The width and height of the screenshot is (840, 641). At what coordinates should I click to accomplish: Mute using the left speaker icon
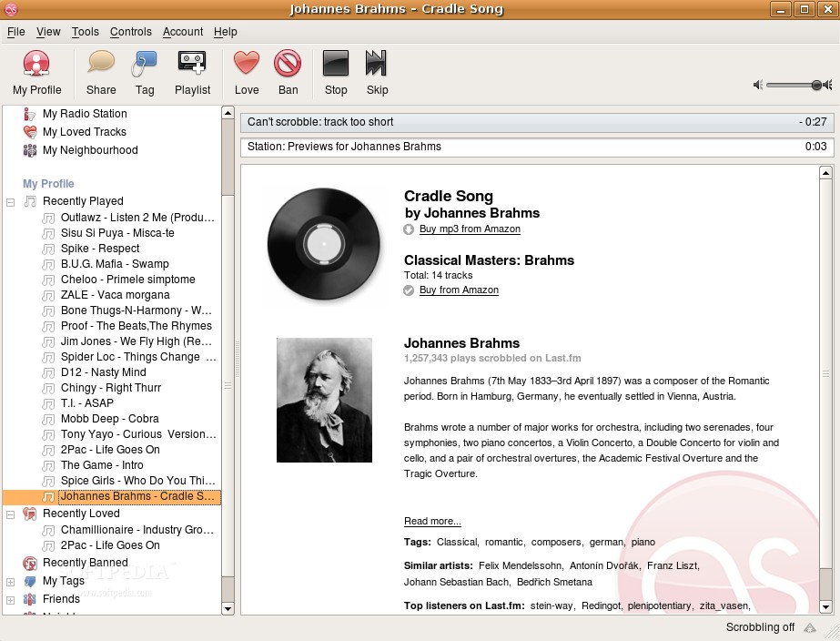point(757,85)
